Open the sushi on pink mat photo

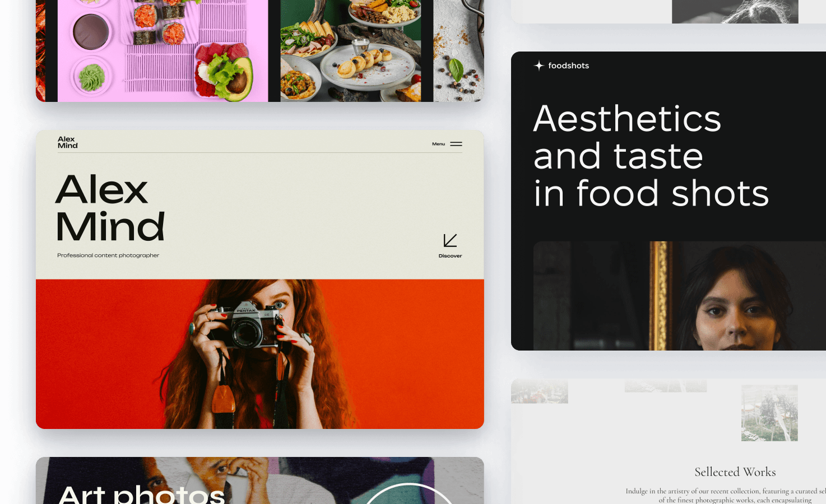(x=163, y=51)
